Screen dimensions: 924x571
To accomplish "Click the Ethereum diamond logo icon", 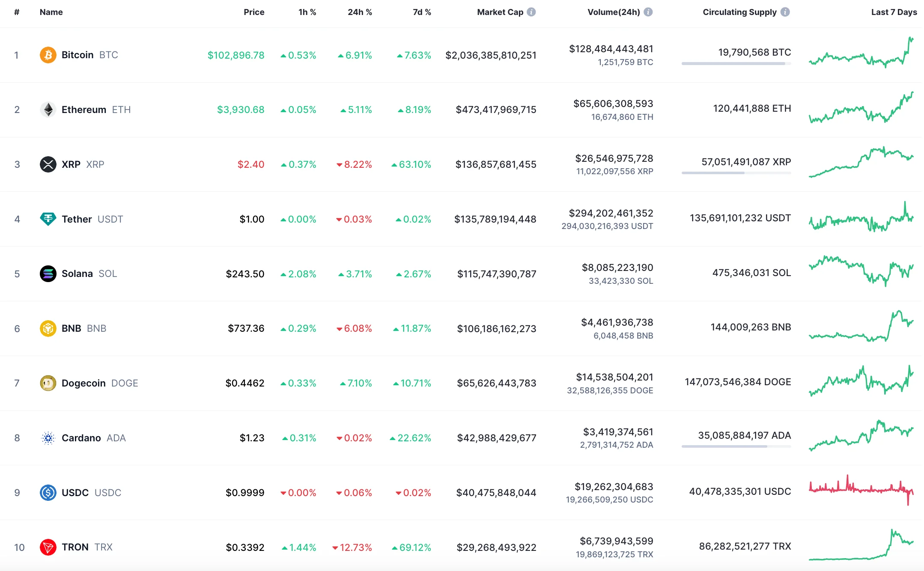I will coord(48,110).
